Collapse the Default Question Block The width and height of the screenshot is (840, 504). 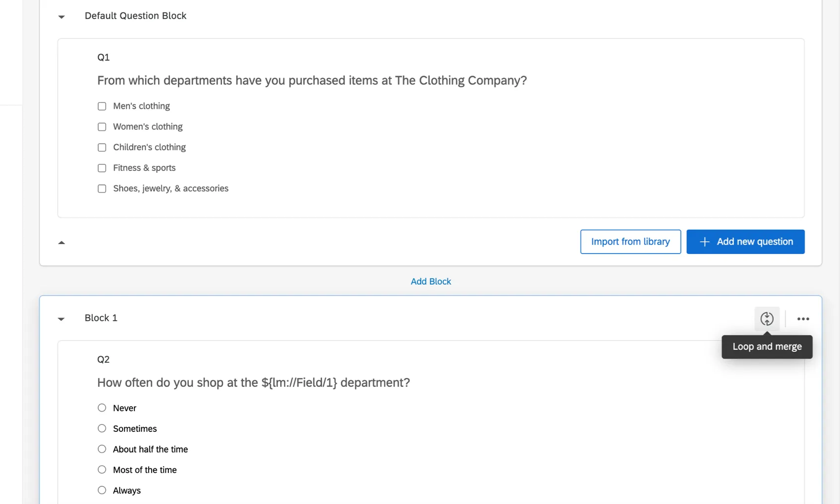[61, 16]
